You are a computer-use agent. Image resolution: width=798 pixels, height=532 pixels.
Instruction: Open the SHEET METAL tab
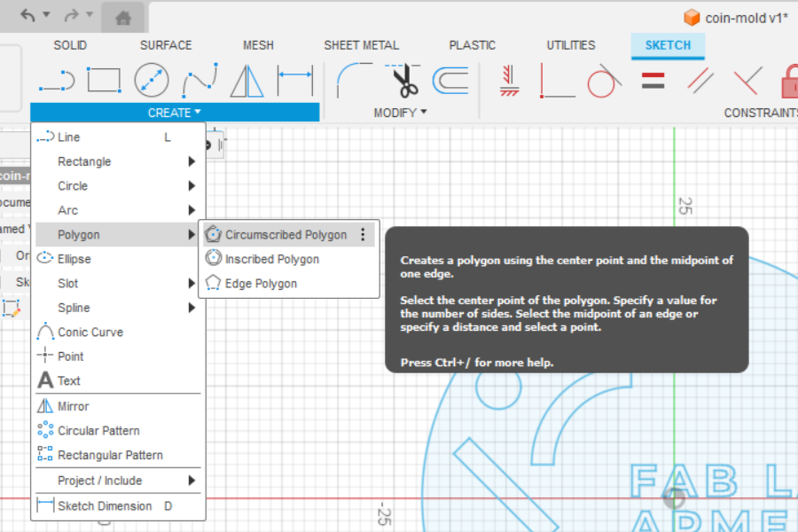tap(361, 44)
